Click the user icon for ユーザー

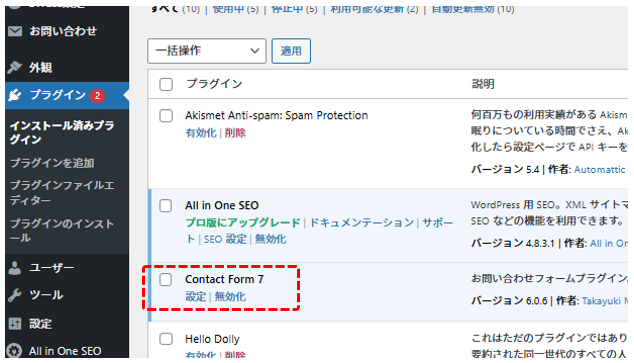(15, 268)
